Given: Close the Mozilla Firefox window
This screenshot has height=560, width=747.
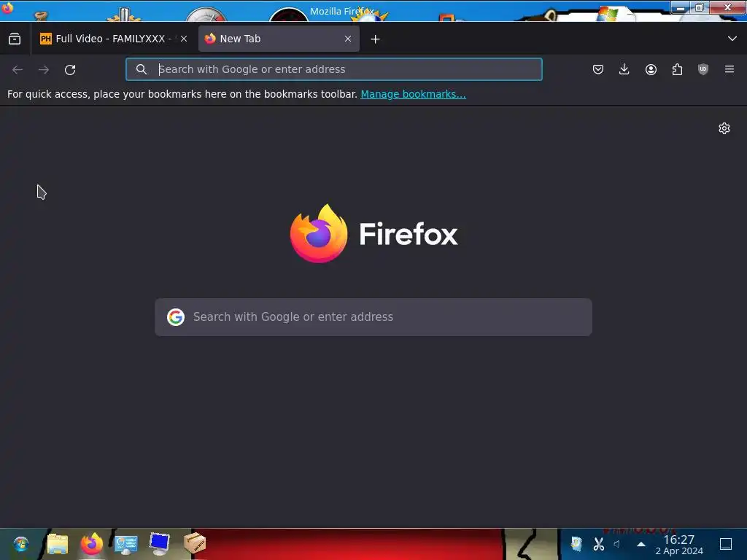Looking at the screenshot, I should [727, 7].
